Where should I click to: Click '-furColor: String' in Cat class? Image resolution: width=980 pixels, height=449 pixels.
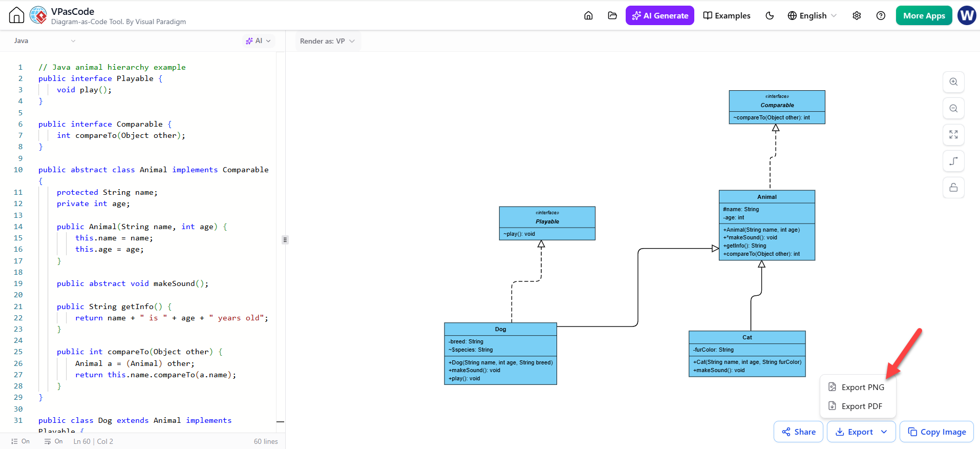[x=713, y=350]
